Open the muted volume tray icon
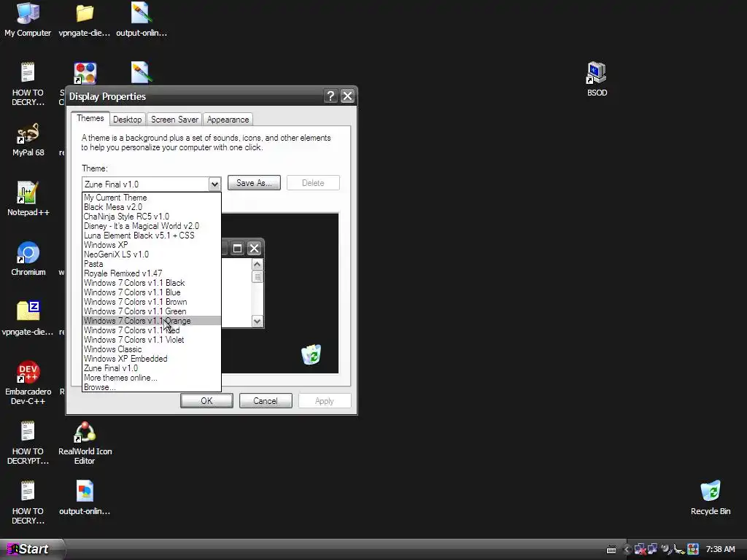Image resolution: width=747 pixels, height=560 pixels. pyautogui.click(x=665, y=550)
